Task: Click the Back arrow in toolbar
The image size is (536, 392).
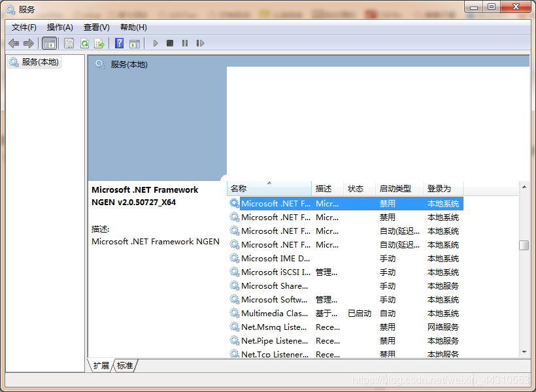Action: (x=14, y=43)
